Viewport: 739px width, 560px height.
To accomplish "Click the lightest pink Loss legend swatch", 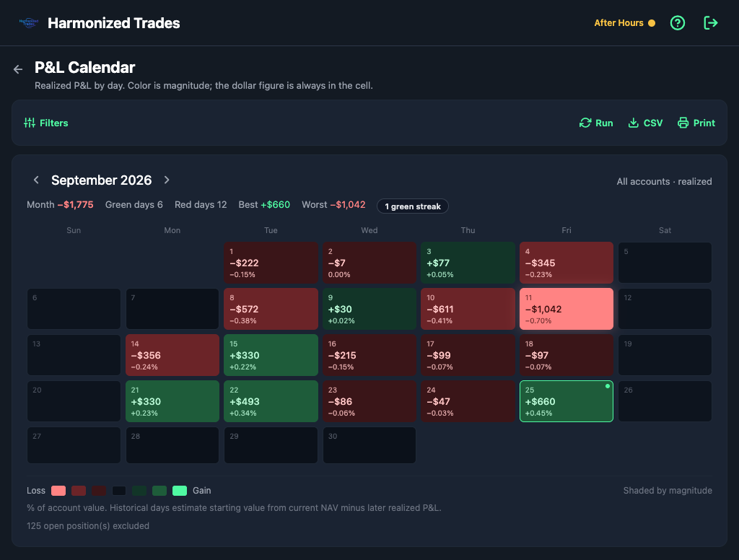I will point(58,491).
